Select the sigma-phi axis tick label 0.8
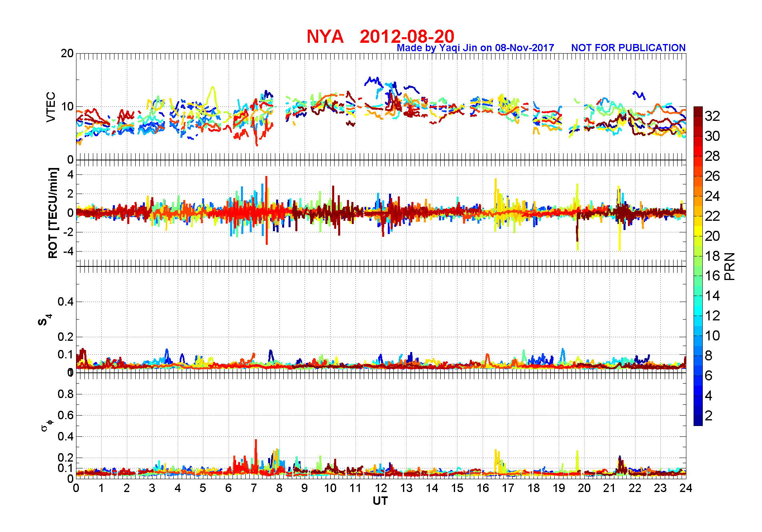The width and height of the screenshot is (762, 532). 66,394
